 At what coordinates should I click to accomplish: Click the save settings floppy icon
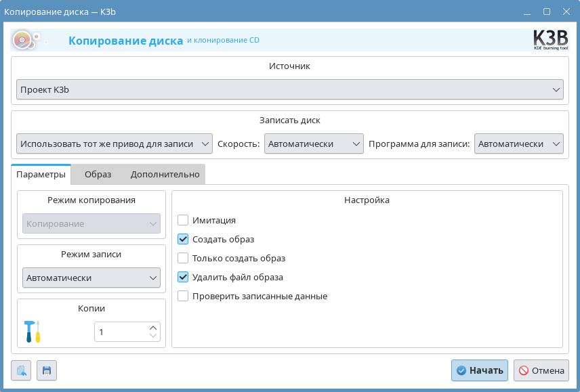tap(47, 370)
